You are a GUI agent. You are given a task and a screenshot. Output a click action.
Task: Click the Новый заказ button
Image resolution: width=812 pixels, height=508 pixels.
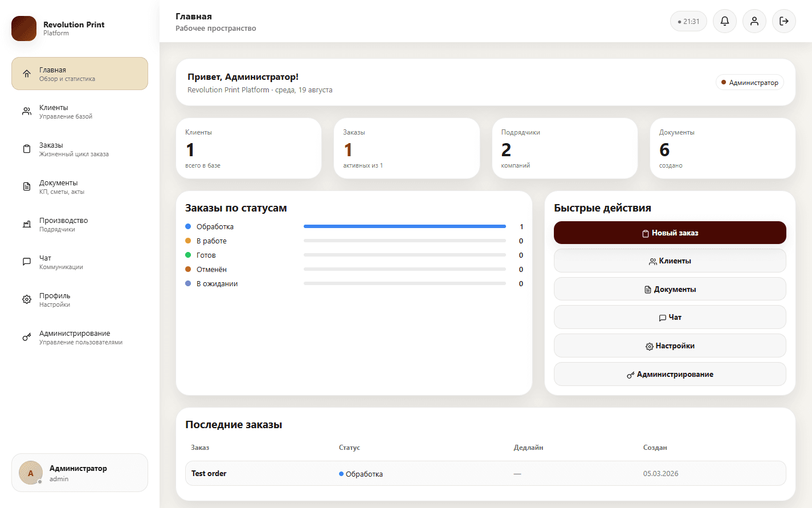pos(670,233)
